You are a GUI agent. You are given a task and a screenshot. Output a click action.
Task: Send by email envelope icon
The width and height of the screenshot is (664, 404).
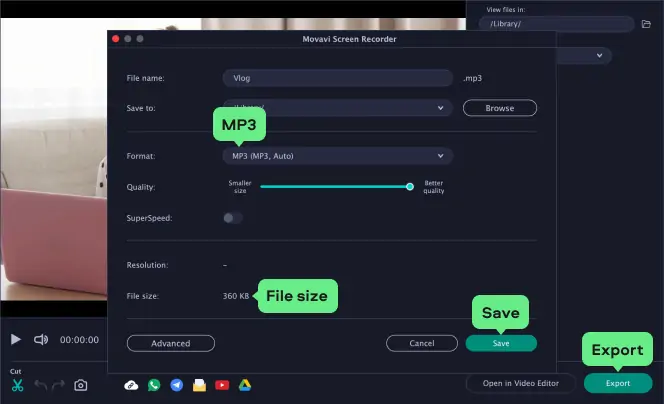[x=199, y=385]
